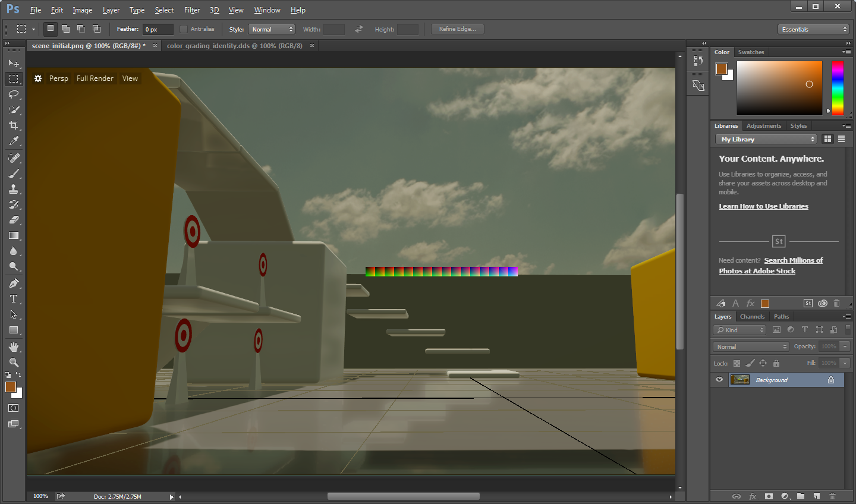Image resolution: width=856 pixels, height=504 pixels.
Task: Hide the Background layer visibility
Action: pos(719,379)
